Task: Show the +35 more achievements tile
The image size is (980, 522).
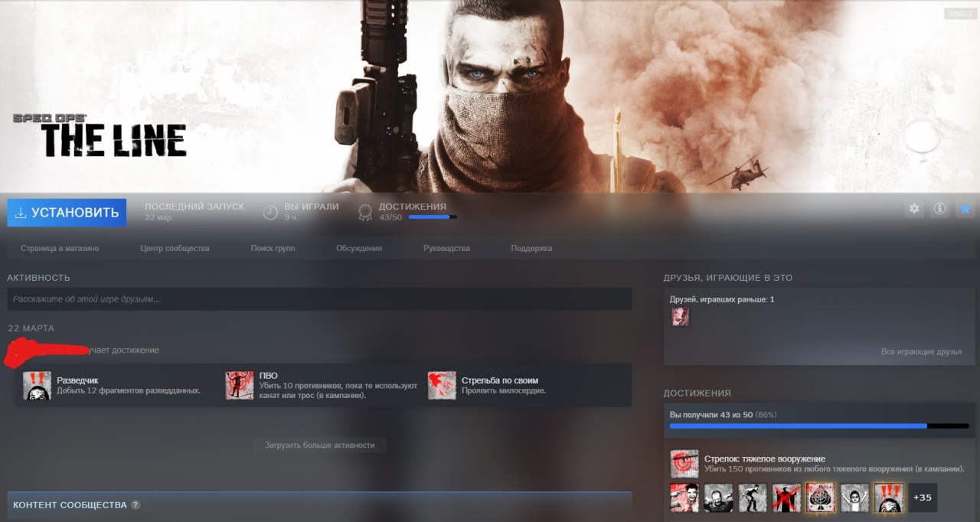Action: [x=923, y=498]
